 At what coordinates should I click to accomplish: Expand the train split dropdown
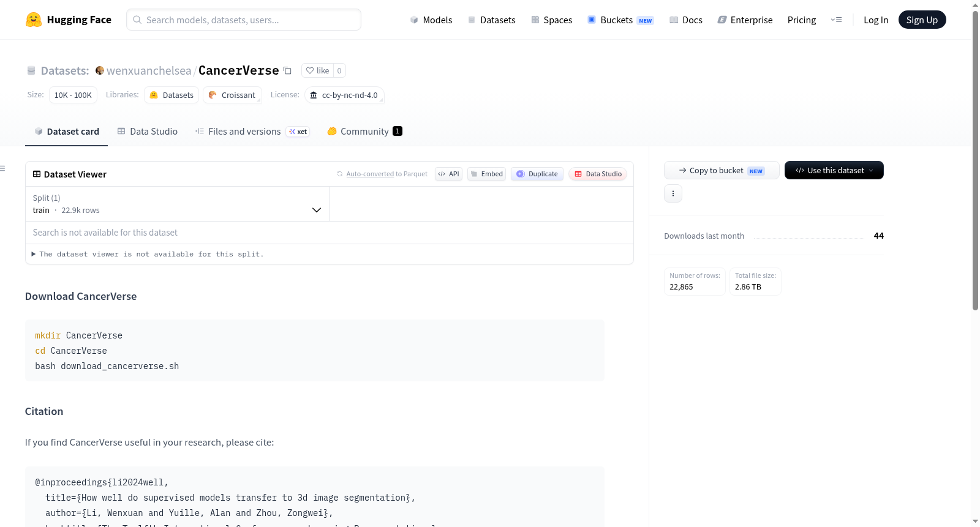tap(177, 204)
